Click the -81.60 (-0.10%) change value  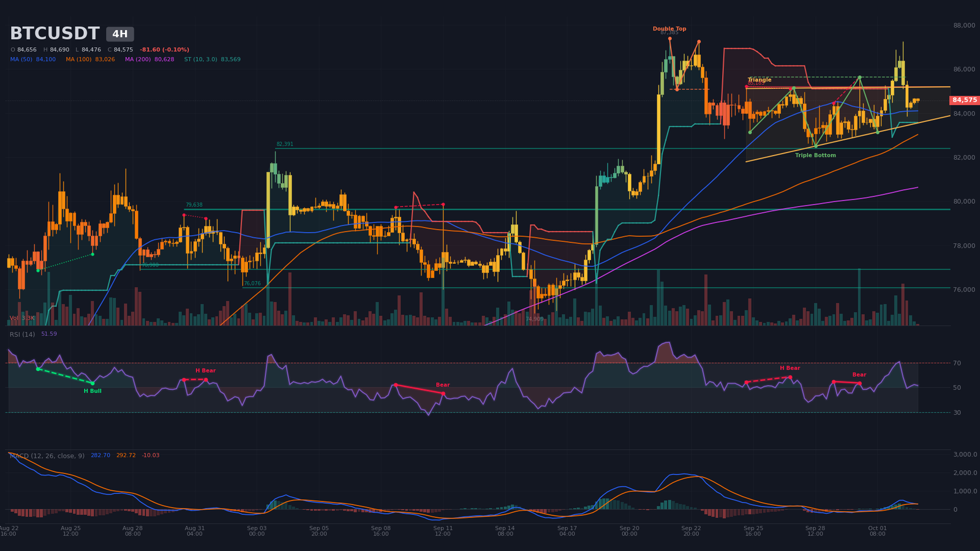pyautogui.click(x=164, y=50)
